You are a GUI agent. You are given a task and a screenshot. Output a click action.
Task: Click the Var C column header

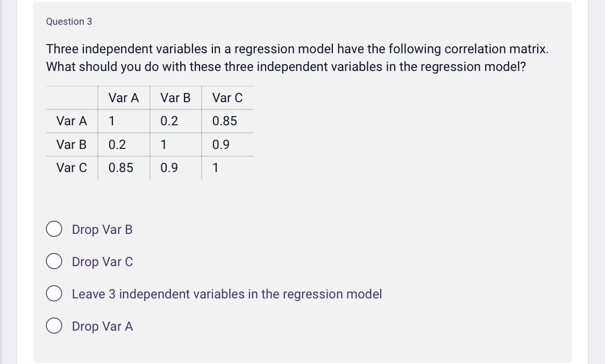click(227, 98)
